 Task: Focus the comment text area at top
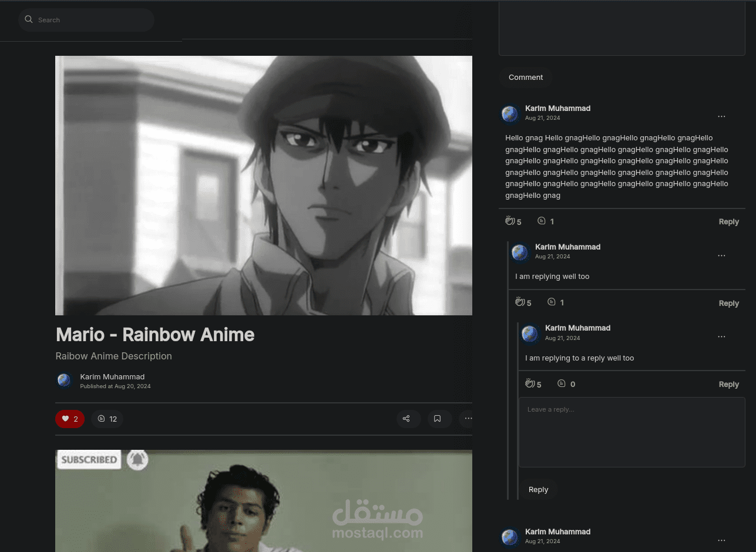coord(622,28)
